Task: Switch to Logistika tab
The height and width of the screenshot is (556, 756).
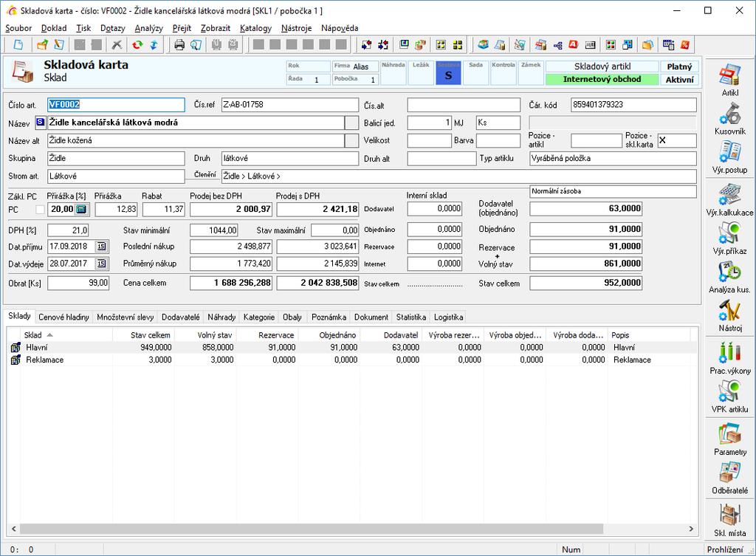Action: (x=448, y=317)
